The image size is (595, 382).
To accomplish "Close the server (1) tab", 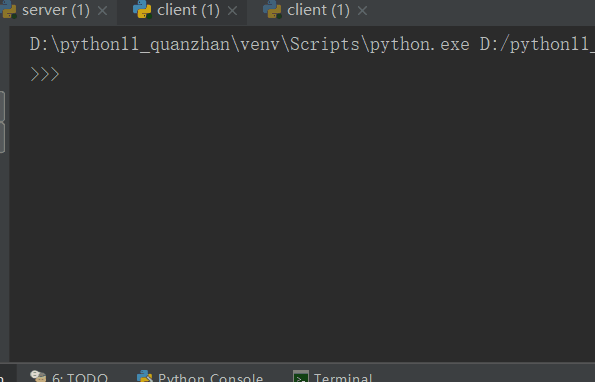I will pos(102,11).
